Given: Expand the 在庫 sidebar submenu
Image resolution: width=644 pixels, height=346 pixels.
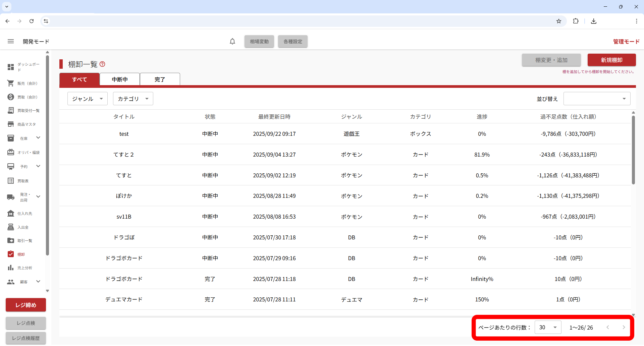Looking at the screenshot, I should (x=38, y=138).
